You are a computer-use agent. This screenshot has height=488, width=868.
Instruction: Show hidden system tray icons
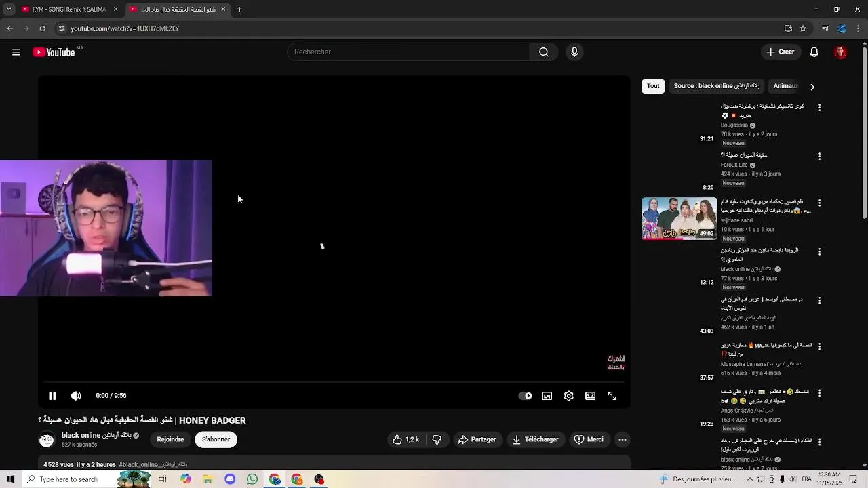click(750, 479)
